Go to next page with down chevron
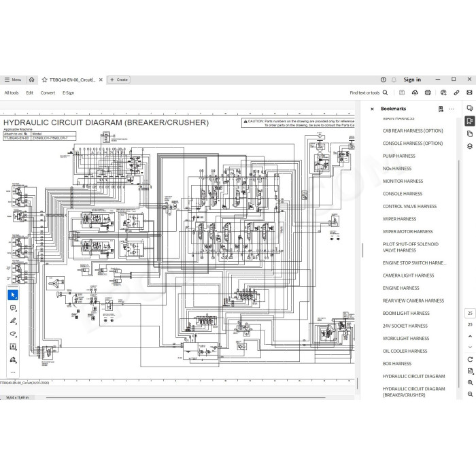The width and height of the screenshot is (476, 476). point(470,347)
